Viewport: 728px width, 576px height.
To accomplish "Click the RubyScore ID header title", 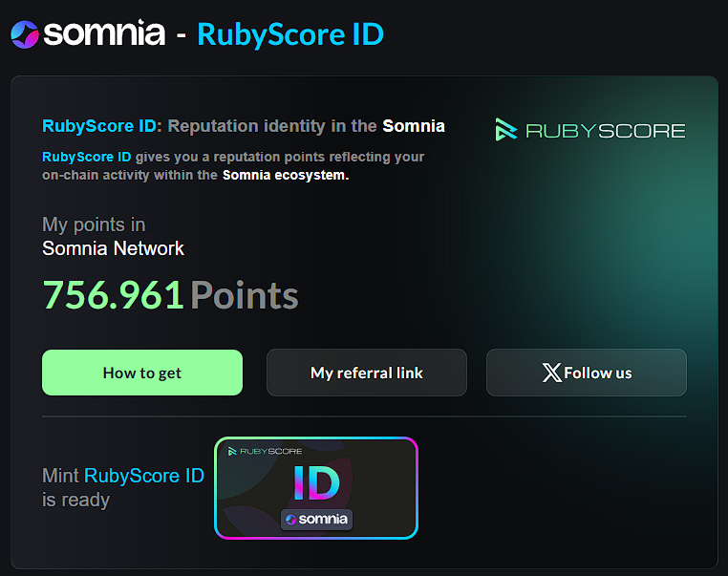I will click(x=290, y=34).
